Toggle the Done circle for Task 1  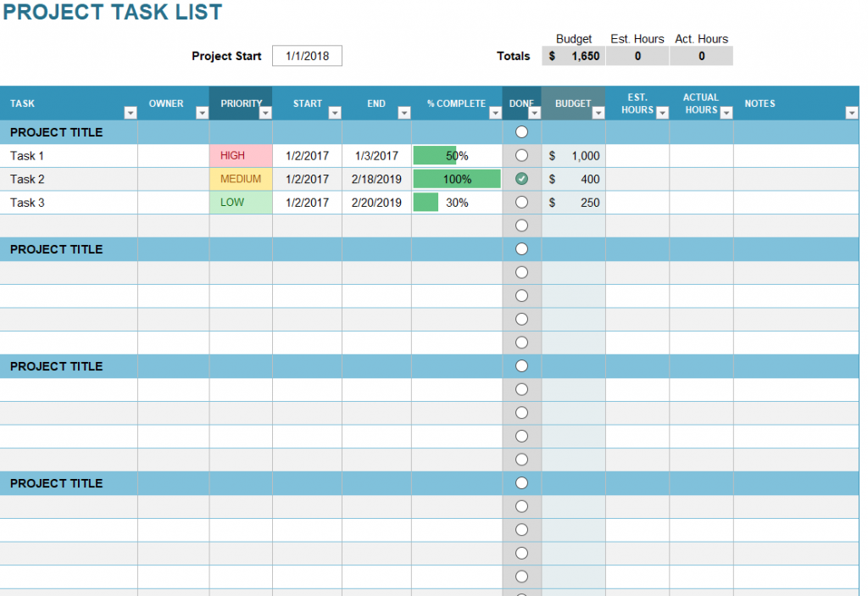pyautogui.click(x=521, y=155)
